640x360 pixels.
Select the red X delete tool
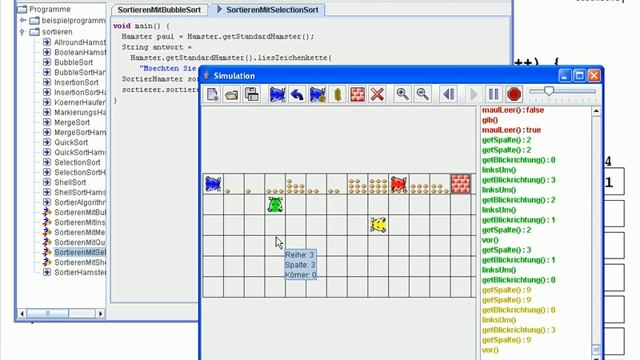(377, 94)
